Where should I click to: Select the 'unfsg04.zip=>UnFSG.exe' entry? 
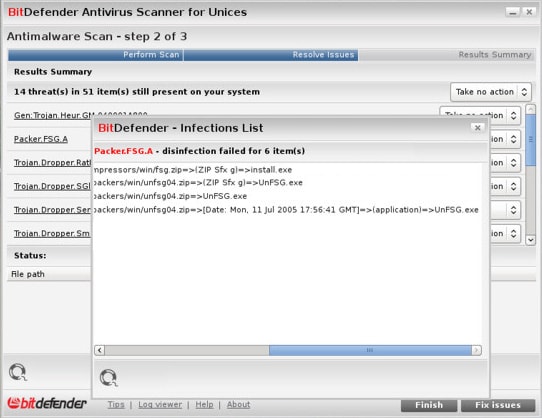(171, 196)
